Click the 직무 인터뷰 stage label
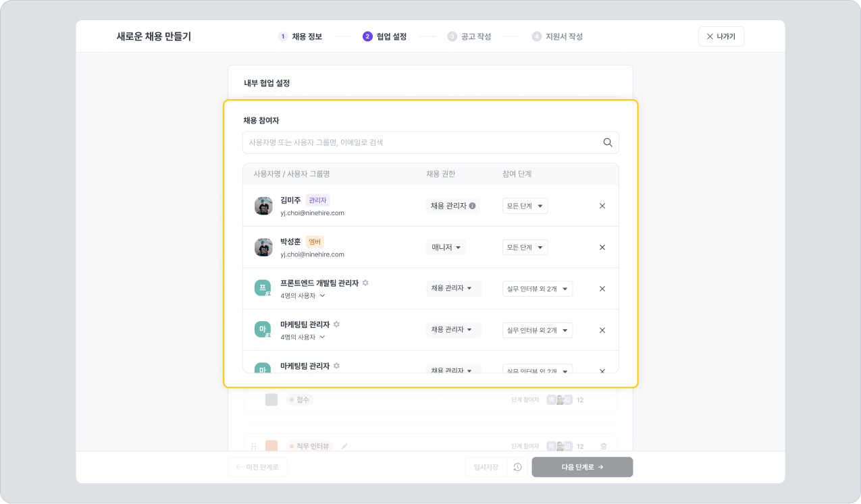The width and height of the screenshot is (861, 504). (309, 446)
